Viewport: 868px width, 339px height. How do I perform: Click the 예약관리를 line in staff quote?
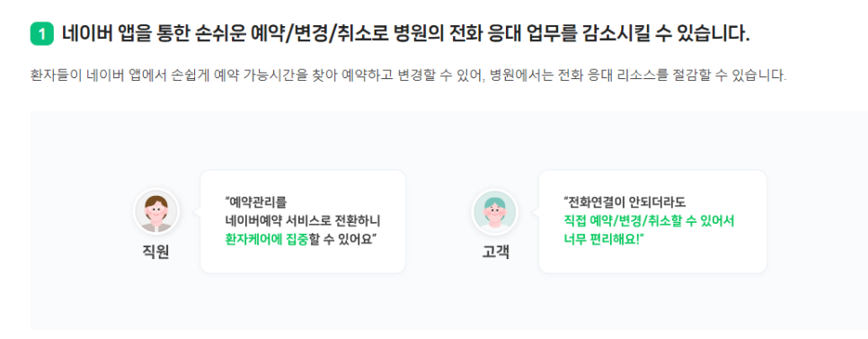[x=256, y=201]
